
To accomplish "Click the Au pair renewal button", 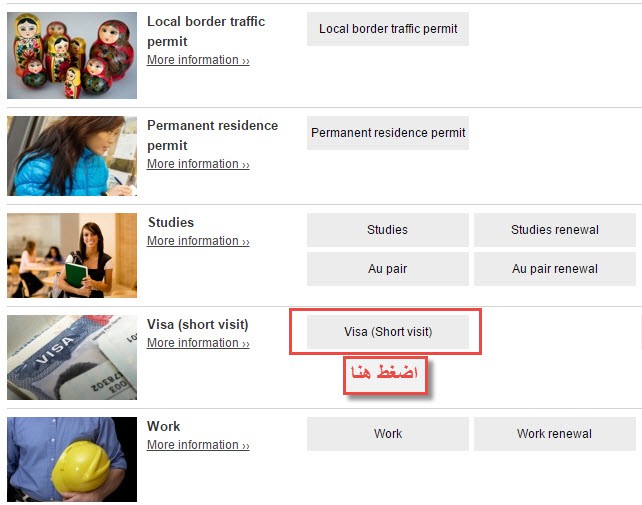I will (x=555, y=269).
